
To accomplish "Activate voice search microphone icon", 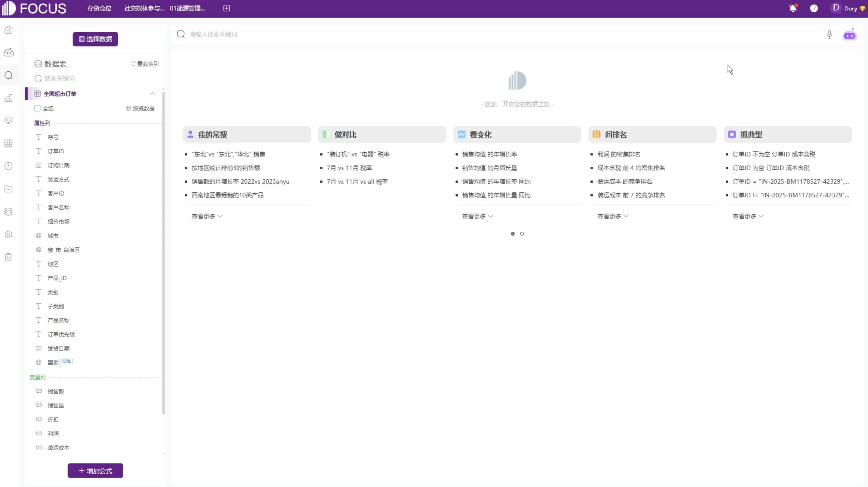I will click(829, 34).
